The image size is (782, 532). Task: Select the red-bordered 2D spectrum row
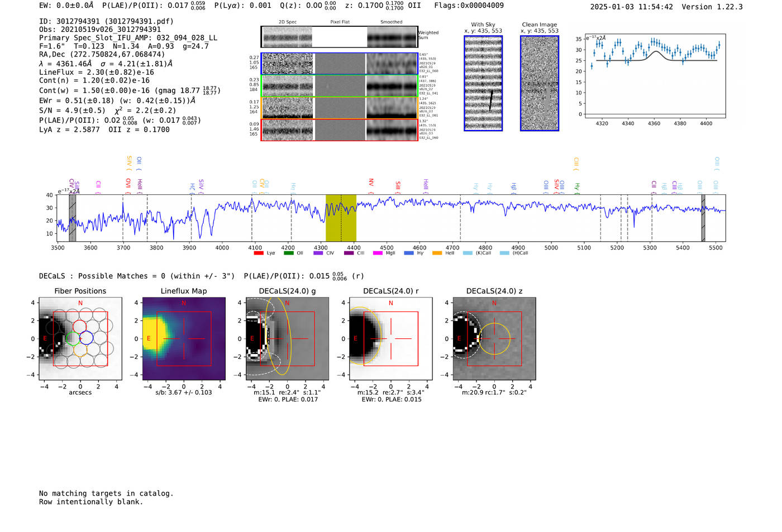point(340,130)
